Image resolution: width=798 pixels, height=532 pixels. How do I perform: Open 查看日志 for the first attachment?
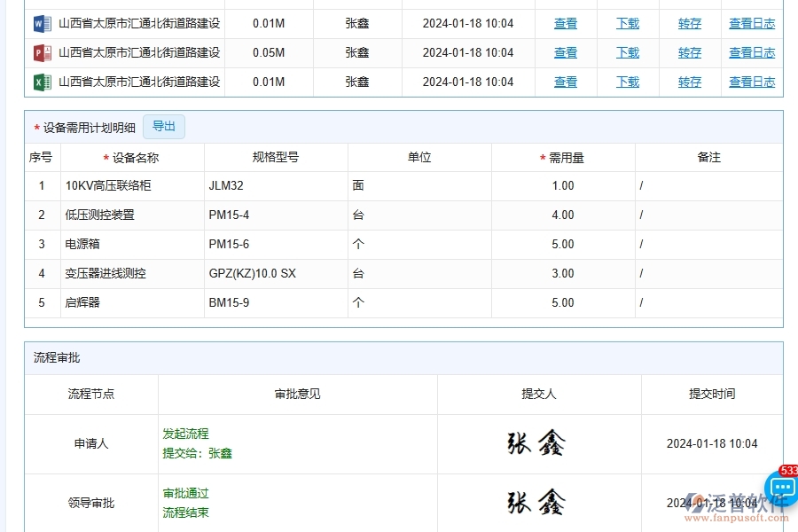tap(751, 23)
